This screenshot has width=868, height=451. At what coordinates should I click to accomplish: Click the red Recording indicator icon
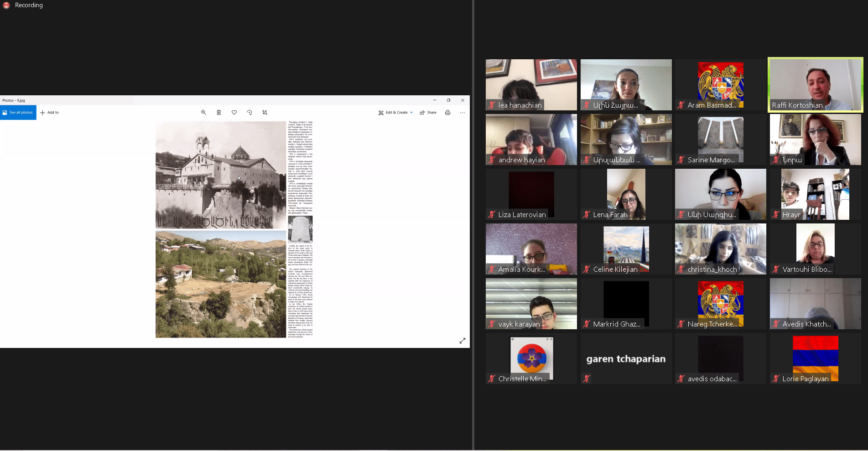(x=6, y=5)
